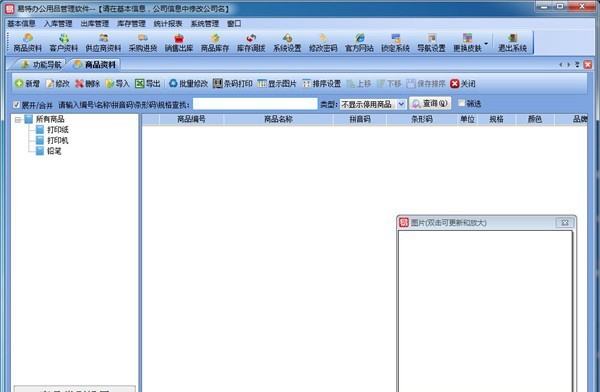Open the 采购进货 toolbar icon

click(x=143, y=42)
